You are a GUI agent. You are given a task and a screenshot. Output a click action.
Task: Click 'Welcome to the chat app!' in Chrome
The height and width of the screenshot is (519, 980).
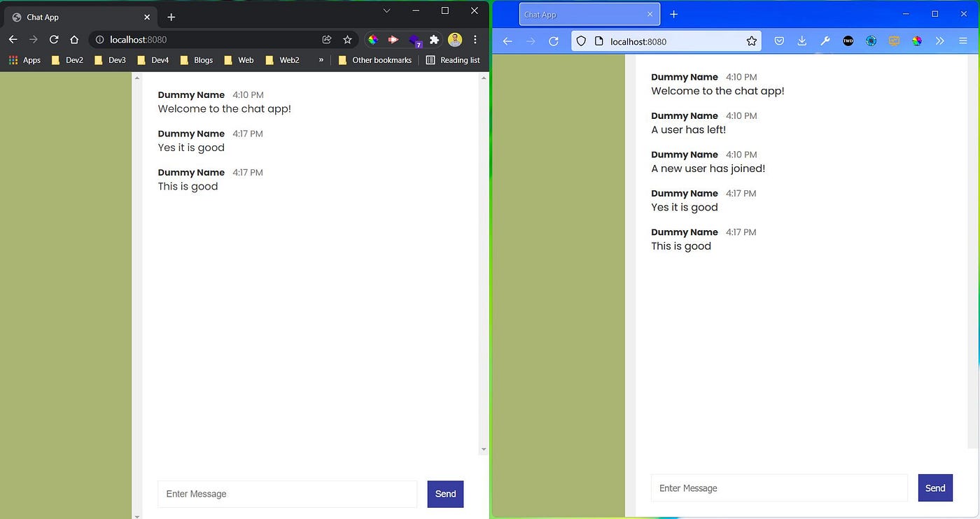224,108
